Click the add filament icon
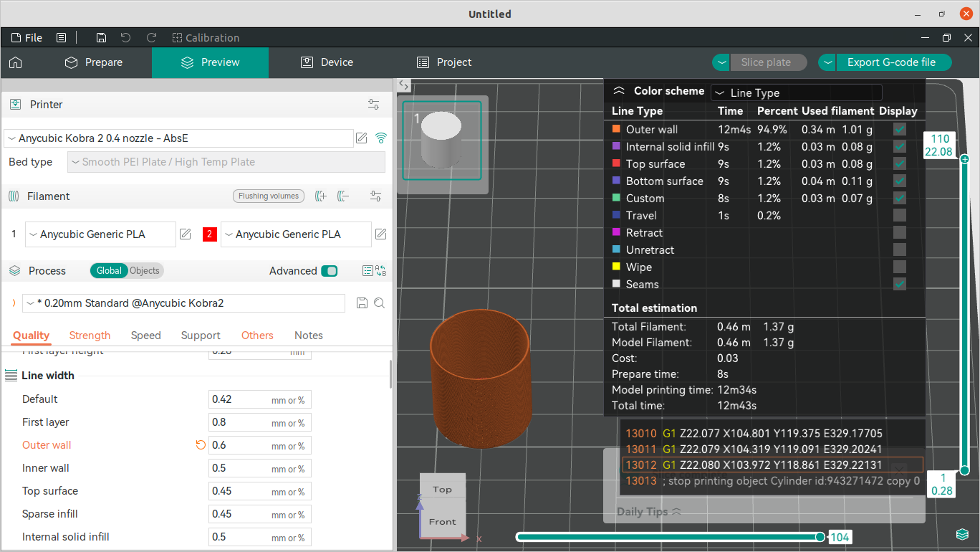 pyautogui.click(x=321, y=196)
